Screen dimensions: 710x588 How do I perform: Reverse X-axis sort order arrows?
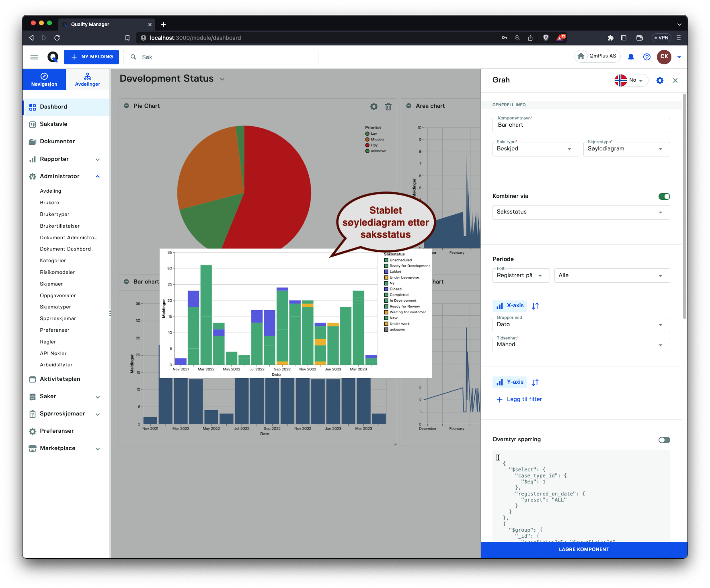click(x=535, y=306)
